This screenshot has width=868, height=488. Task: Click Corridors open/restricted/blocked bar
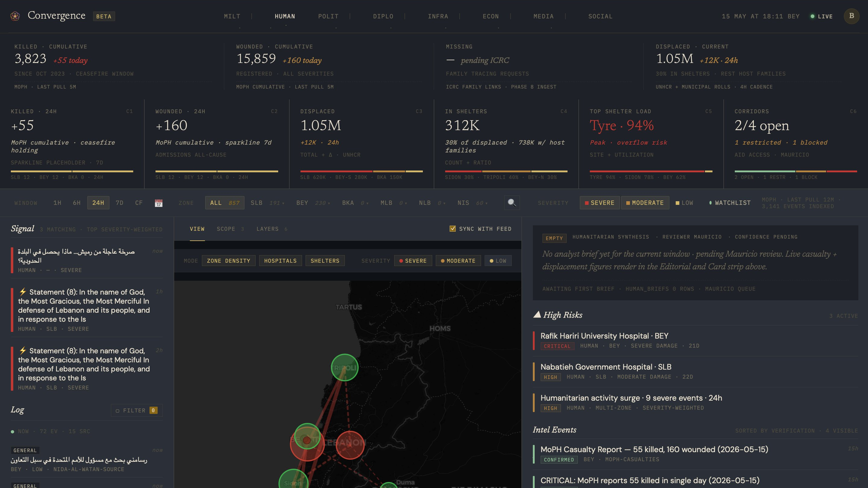pos(796,171)
